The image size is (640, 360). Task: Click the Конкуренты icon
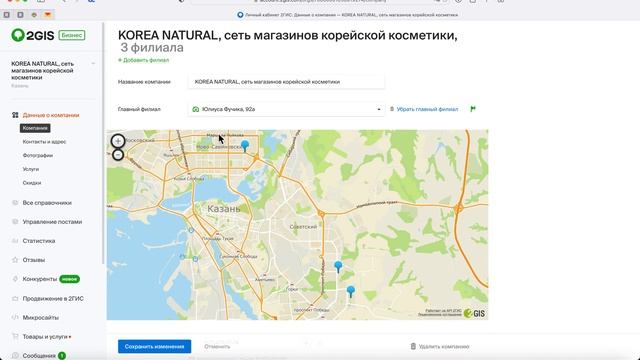tap(15, 279)
